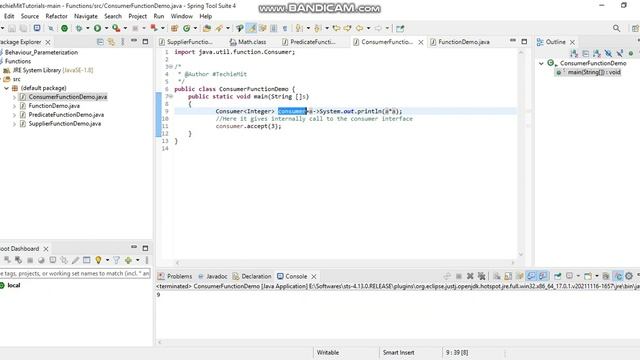Toggle Mark Occurrences highlighter in toolbar

pos(251,28)
